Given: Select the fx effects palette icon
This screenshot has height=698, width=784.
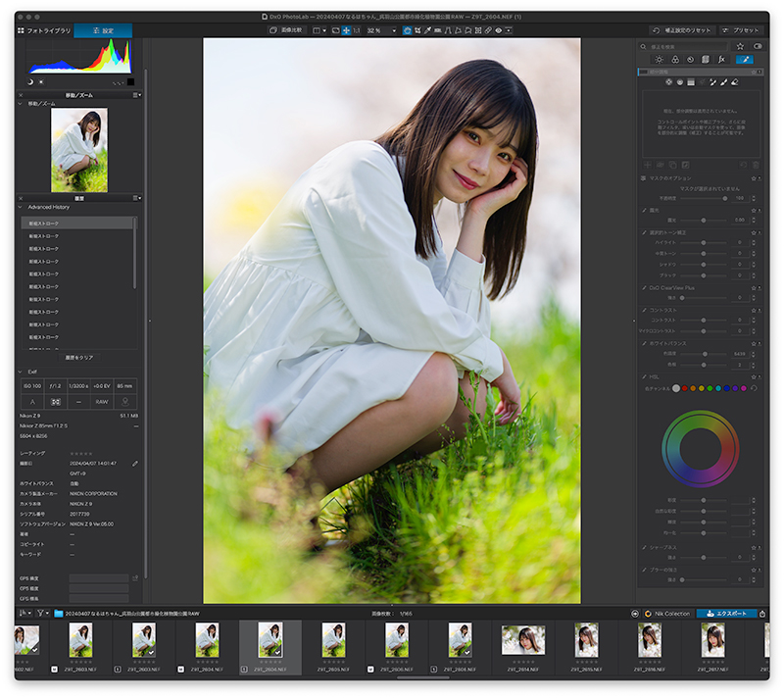Looking at the screenshot, I should [x=721, y=60].
